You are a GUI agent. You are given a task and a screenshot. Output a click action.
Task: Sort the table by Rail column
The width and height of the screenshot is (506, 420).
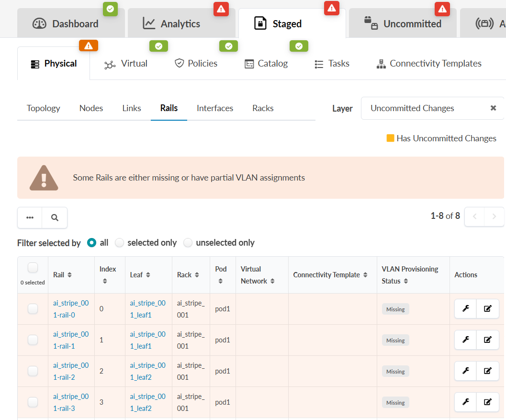tap(70, 275)
